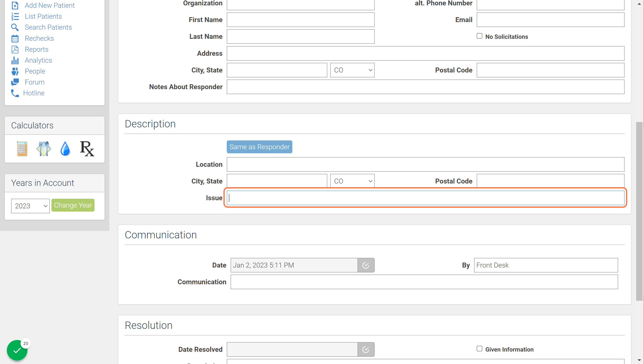Click the Analytics bar chart icon
This screenshot has height=364, width=643.
pyautogui.click(x=15, y=60)
